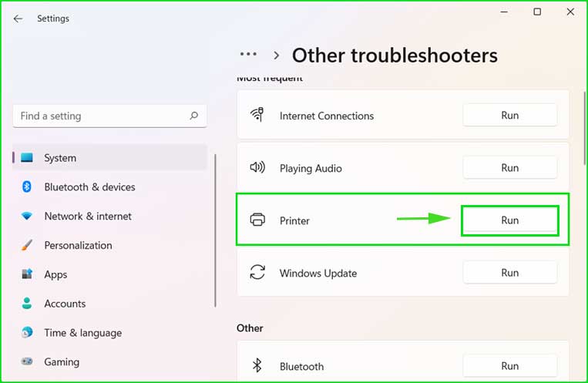This screenshot has height=383, width=588.
Task: Open Bluetooth & devices settings
Action: pyautogui.click(x=110, y=186)
